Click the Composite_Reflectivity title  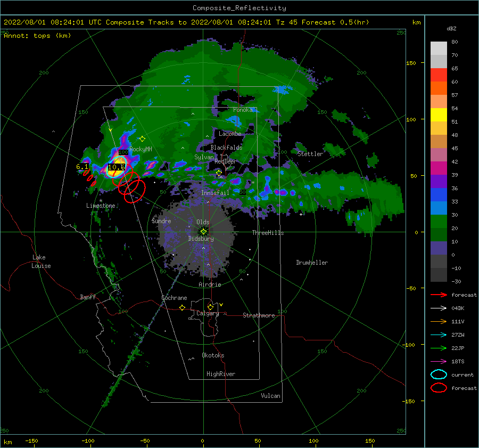(240, 8)
